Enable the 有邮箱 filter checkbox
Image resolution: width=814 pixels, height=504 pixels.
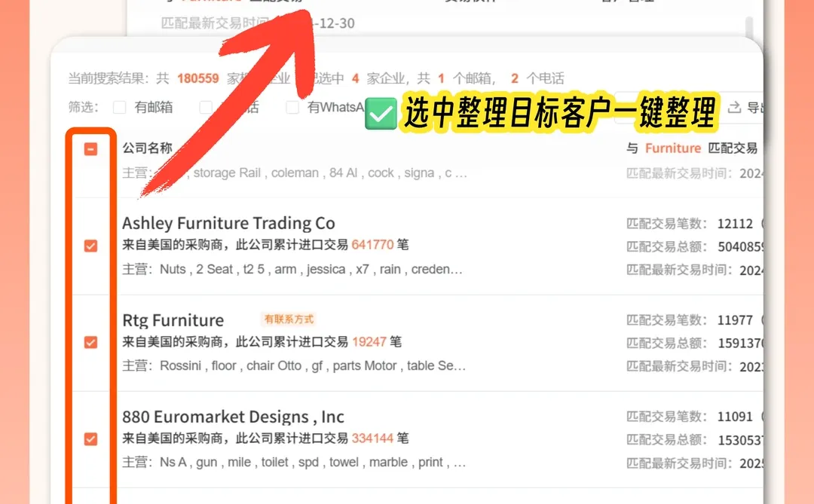click(118, 107)
